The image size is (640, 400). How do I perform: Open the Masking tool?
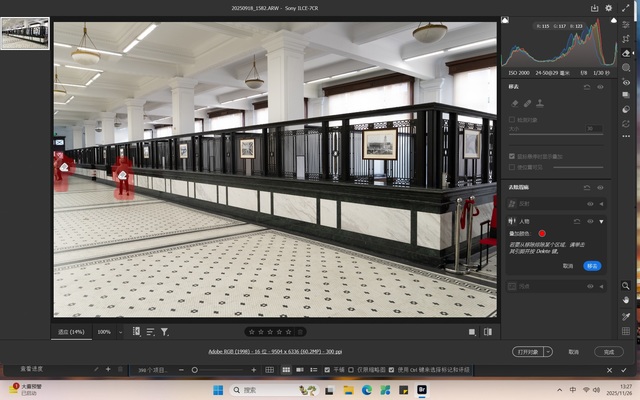626,68
